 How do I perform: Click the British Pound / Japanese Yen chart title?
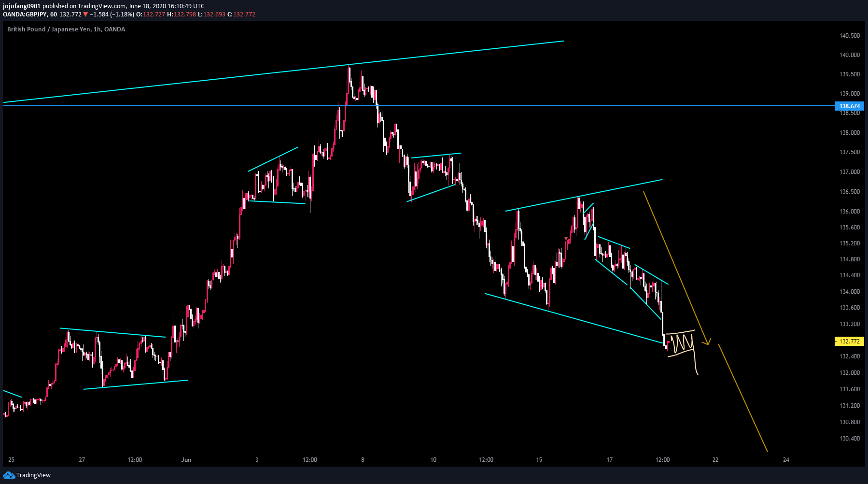[x=66, y=29]
